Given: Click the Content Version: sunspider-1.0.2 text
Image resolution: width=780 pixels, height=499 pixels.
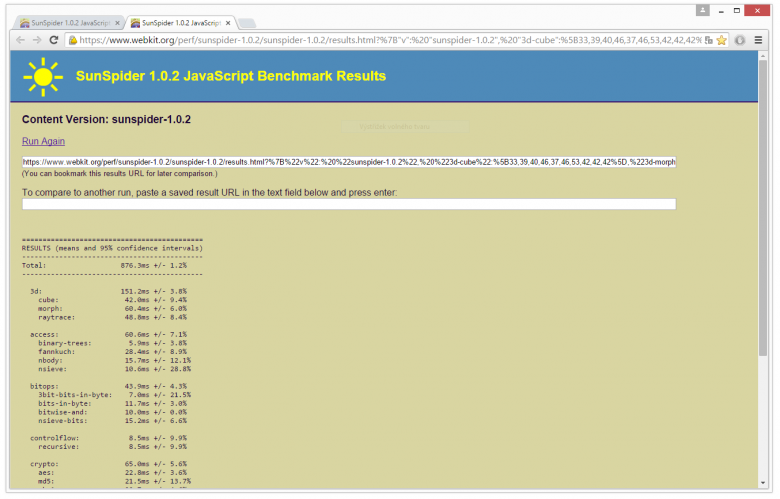Looking at the screenshot, I should 106,119.
